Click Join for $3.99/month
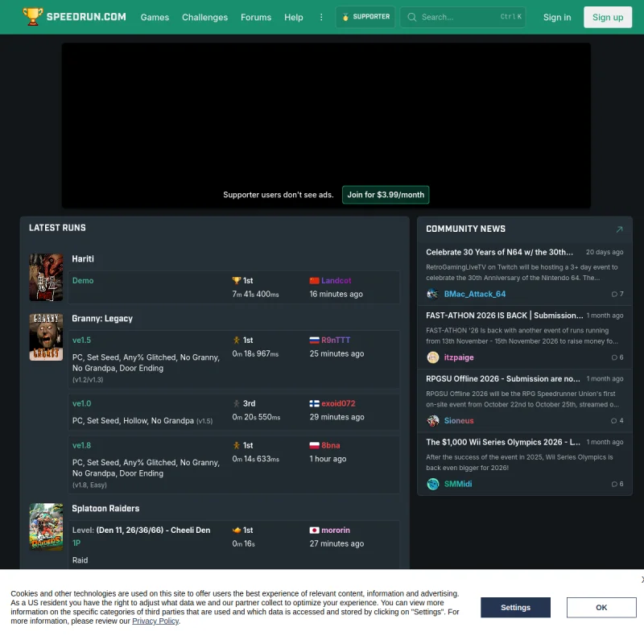The width and height of the screenshot is (644, 644). 386,195
